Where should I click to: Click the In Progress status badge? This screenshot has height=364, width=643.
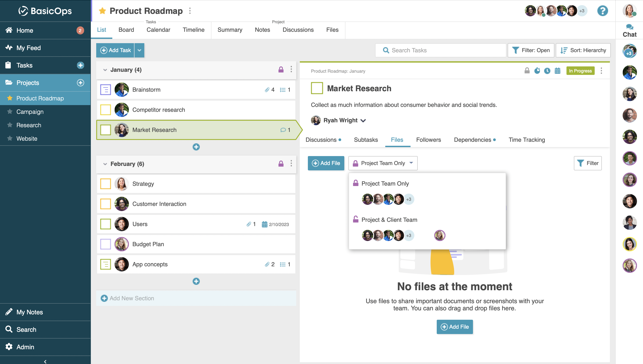[580, 71]
